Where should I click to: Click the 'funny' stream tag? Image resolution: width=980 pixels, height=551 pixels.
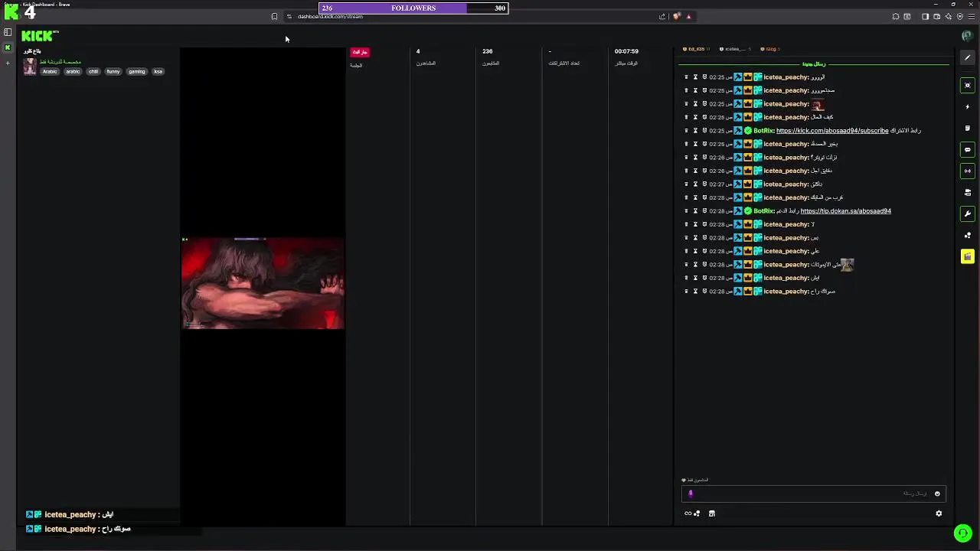[113, 71]
